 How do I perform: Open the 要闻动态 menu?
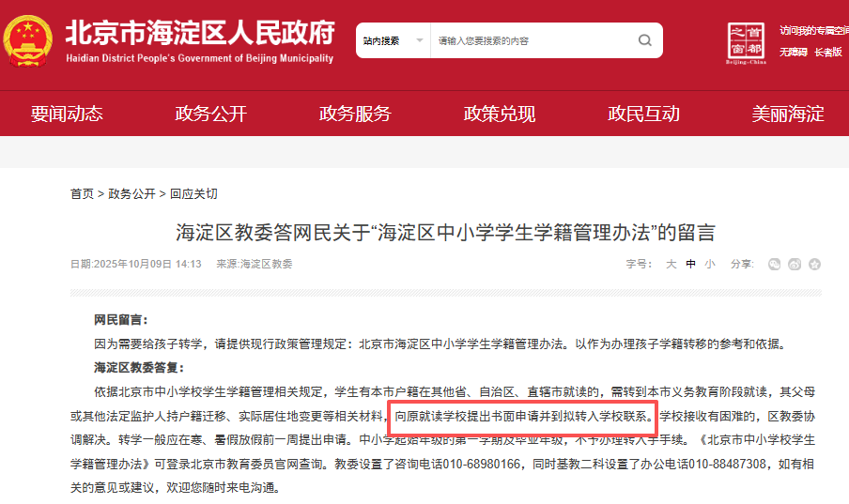pos(67,114)
